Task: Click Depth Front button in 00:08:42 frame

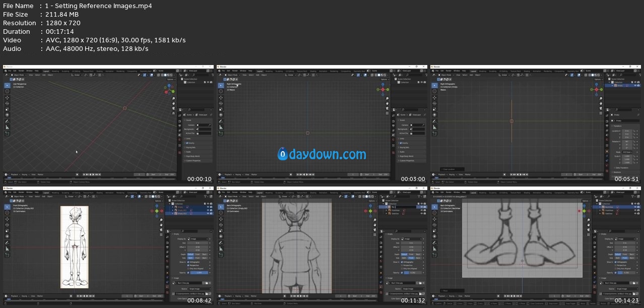Action: pos(198,255)
